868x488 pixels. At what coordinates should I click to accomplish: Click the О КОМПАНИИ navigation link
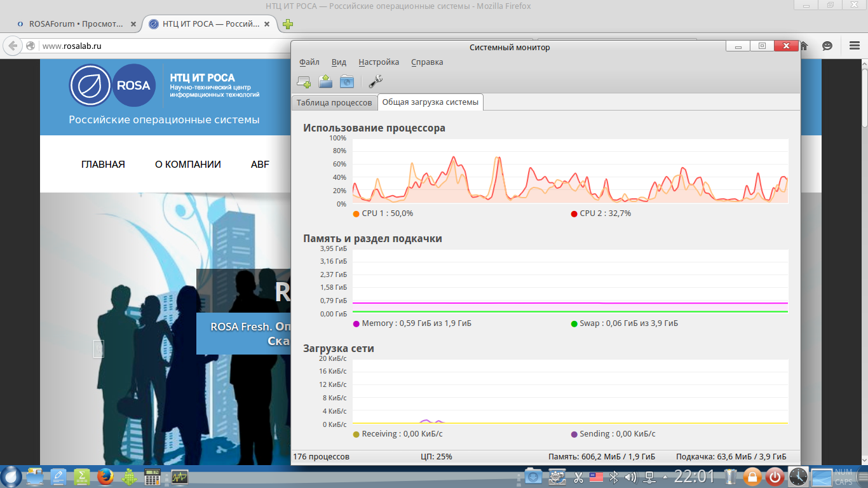[188, 165]
